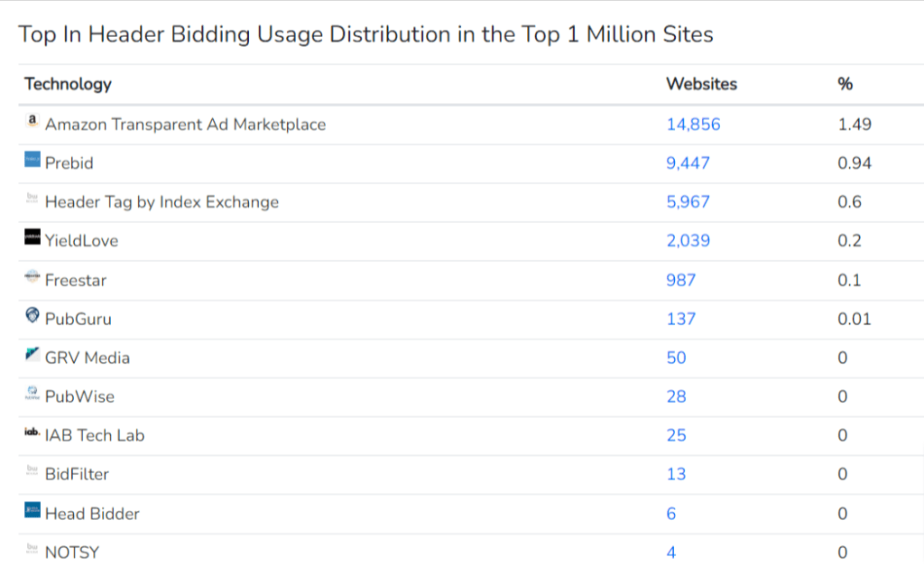Open the 2,039 websites link for YieldLove
This screenshot has height=585, width=924.
(x=688, y=241)
